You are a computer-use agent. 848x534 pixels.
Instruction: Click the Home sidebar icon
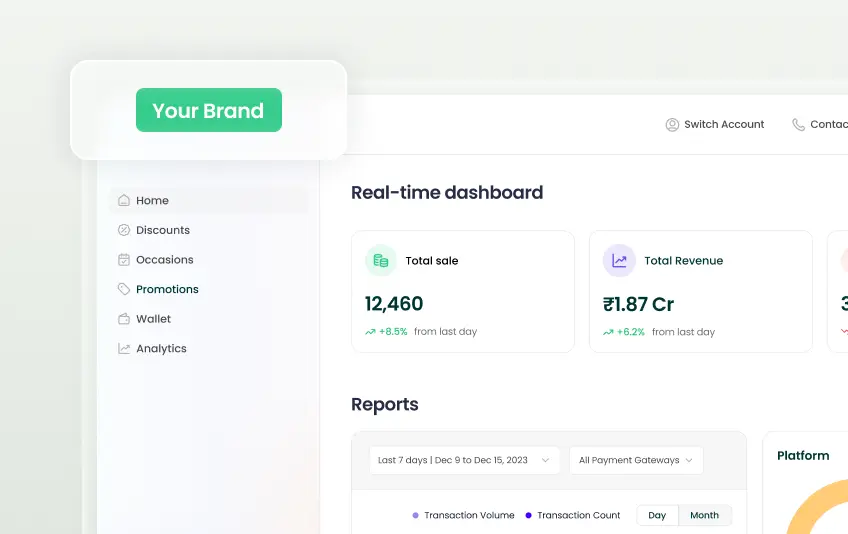124,200
